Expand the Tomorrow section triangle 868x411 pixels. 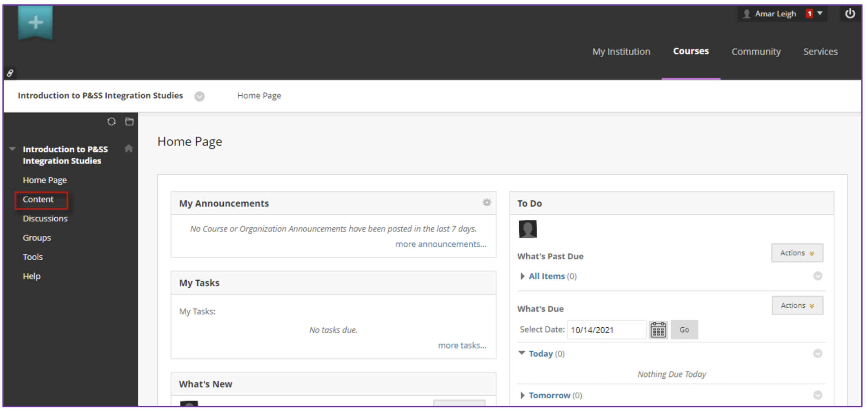click(522, 395)
